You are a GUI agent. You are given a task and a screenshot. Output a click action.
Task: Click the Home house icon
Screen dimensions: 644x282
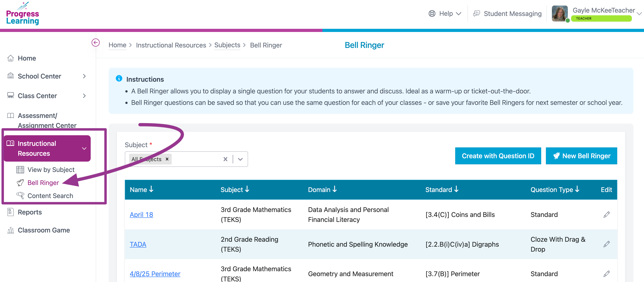pos(11,58)
